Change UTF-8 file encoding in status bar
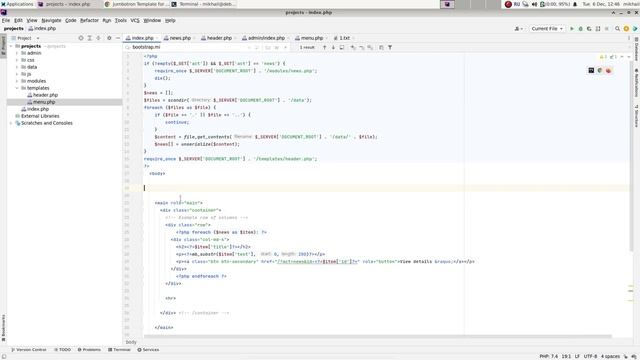640x360 pixels. tap(590, 356)
